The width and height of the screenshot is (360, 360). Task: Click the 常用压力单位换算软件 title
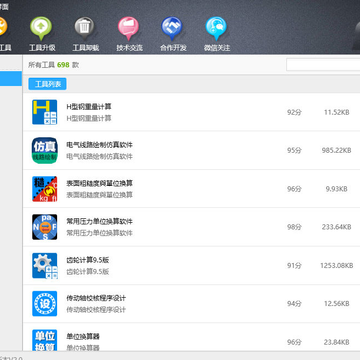pyautogui.click(x=99, y=221)
